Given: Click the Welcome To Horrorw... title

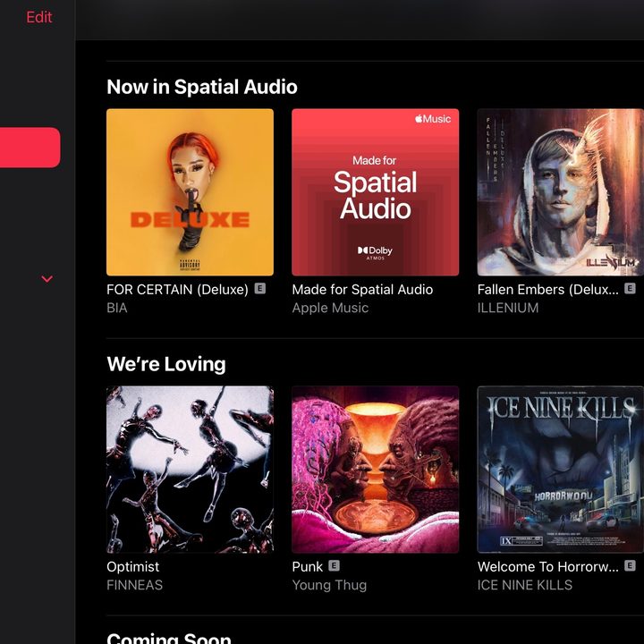Looking at the screenshot, I should coord(548,567).
